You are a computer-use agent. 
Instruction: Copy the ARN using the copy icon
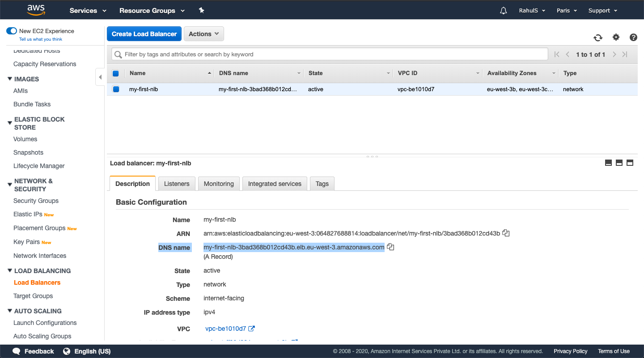coord(505,233)
